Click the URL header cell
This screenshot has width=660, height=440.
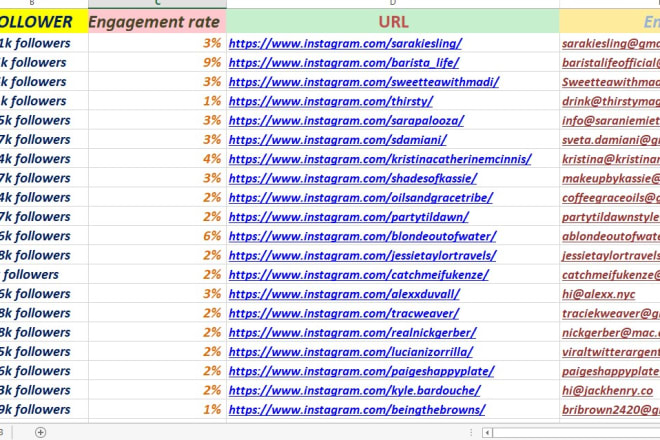pos(393,21)
